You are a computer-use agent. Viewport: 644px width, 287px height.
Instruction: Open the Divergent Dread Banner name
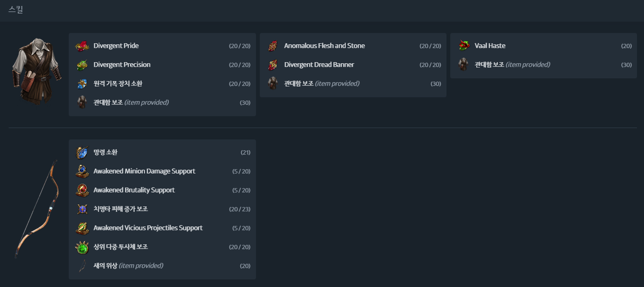click(319, 65)
